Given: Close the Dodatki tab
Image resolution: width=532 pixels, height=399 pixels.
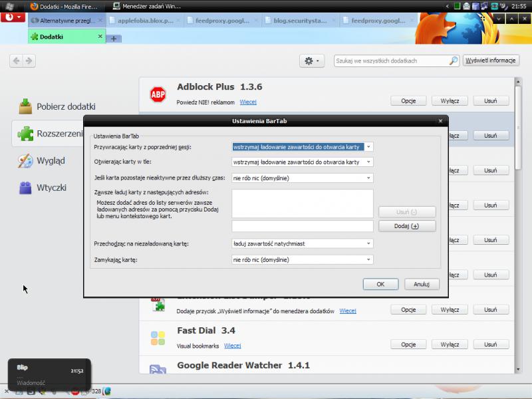Looking at the screenshot, I should coord(100,37).
